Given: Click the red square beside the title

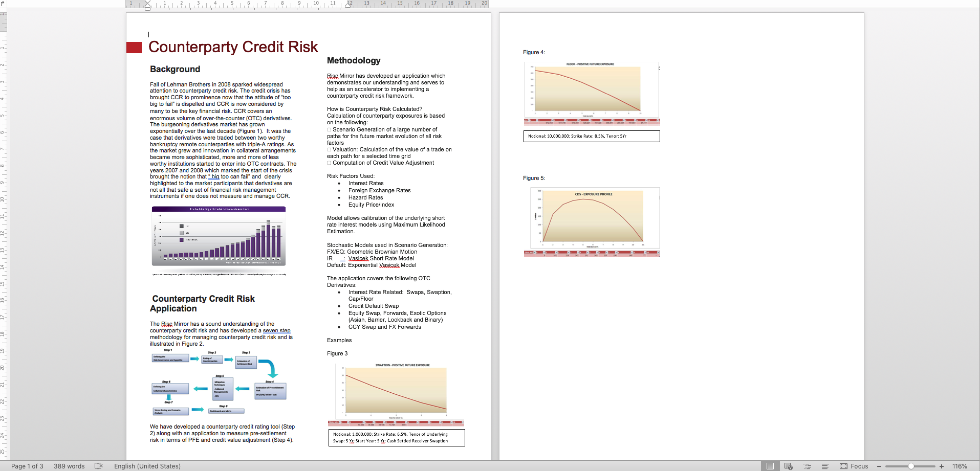Looking at the screenshot, I should pyautogui.click(x=134, y=48).
